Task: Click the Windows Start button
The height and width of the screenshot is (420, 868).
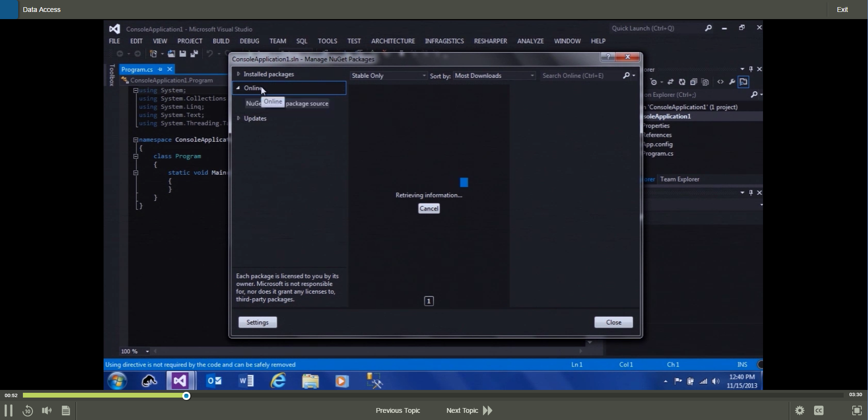Action: click(x=117, y=381)
